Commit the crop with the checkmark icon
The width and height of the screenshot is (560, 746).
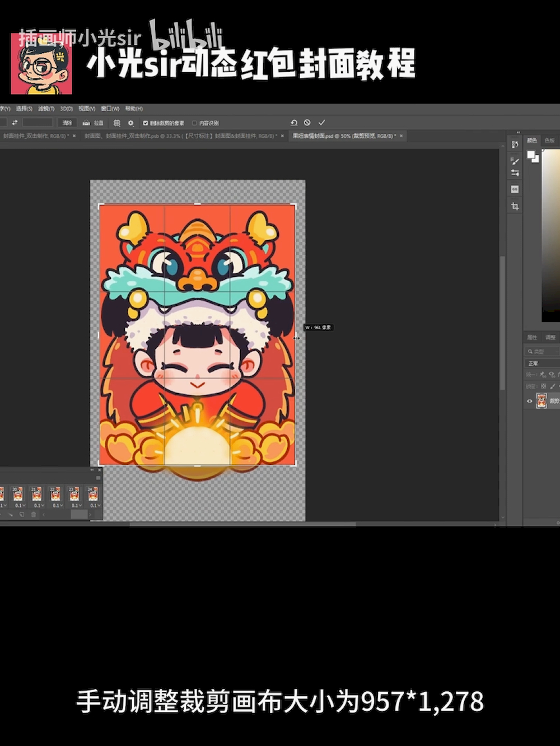pyautogui.click(x=321, y=123)
